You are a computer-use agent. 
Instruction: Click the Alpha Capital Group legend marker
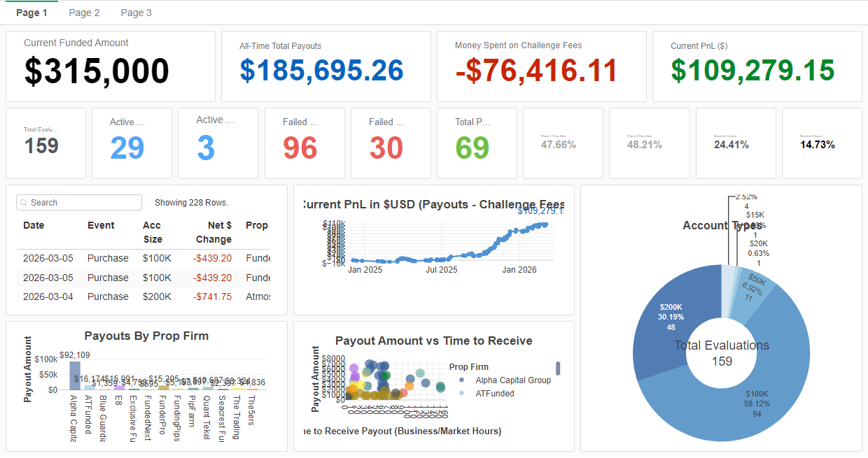(462, 380)
